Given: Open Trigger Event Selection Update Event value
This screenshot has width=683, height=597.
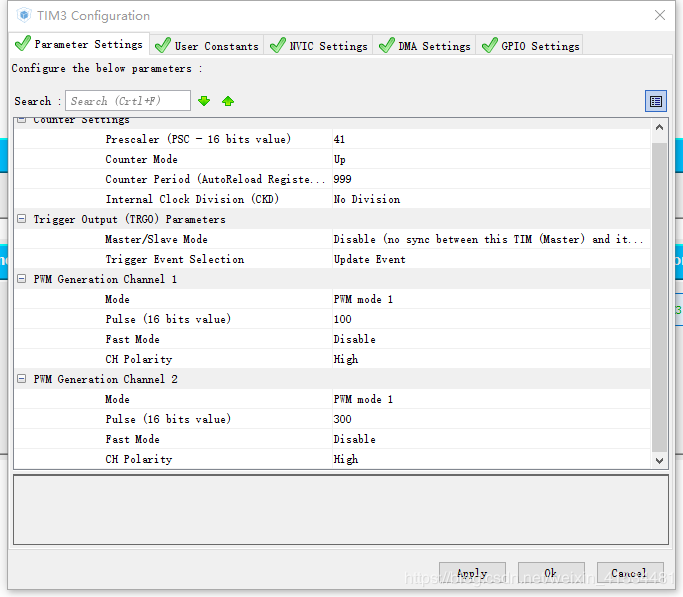Looking at the screenshot, I should point(491,260).
